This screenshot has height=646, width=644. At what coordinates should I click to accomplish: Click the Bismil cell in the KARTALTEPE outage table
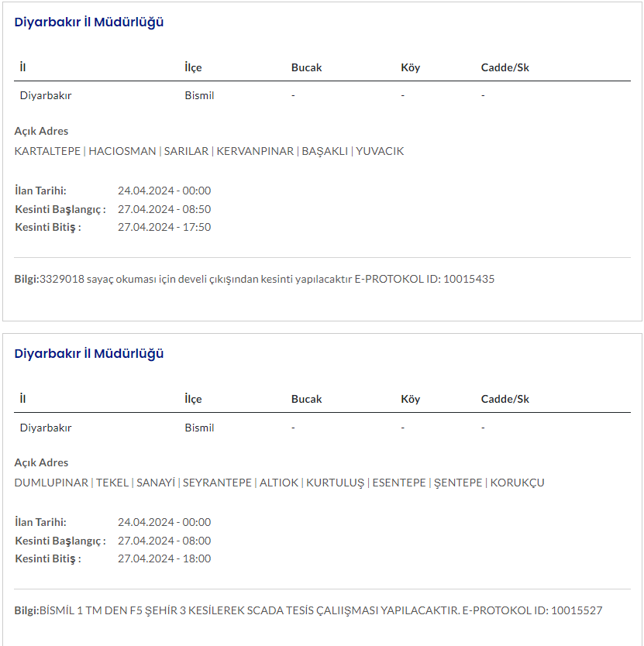pos(199,96)
